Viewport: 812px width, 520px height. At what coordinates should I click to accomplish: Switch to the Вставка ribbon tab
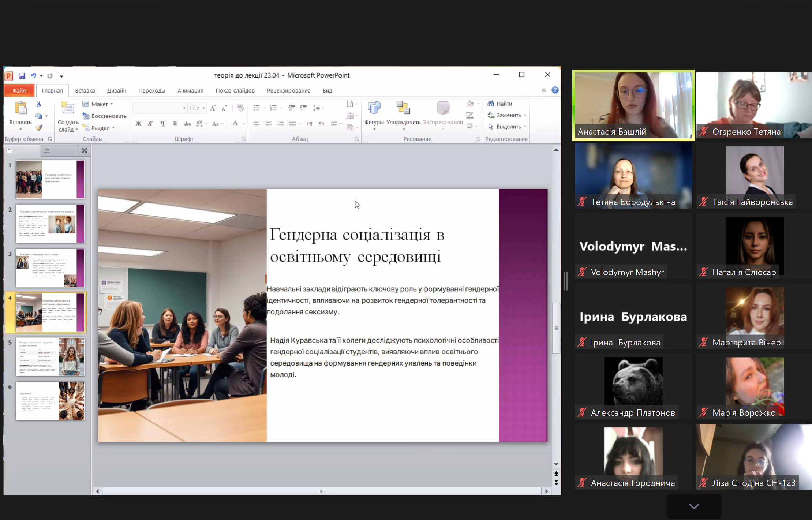pos(85,90)
